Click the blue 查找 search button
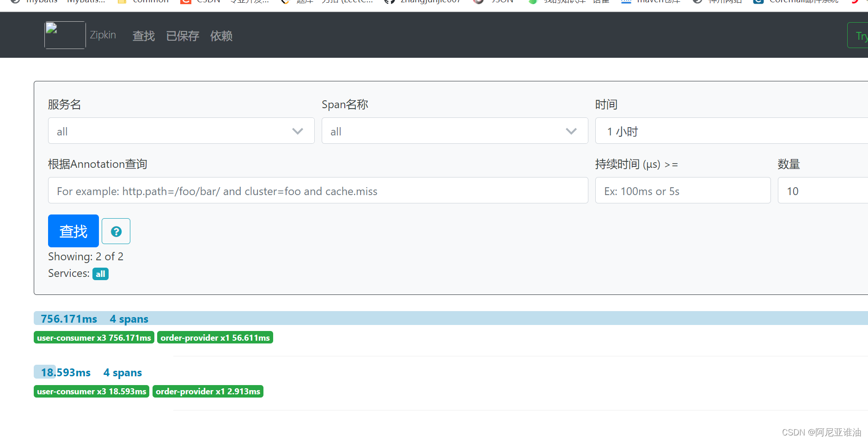Image resolution: width=868 pixels, height=441 pixels. [x=73, y=231]
